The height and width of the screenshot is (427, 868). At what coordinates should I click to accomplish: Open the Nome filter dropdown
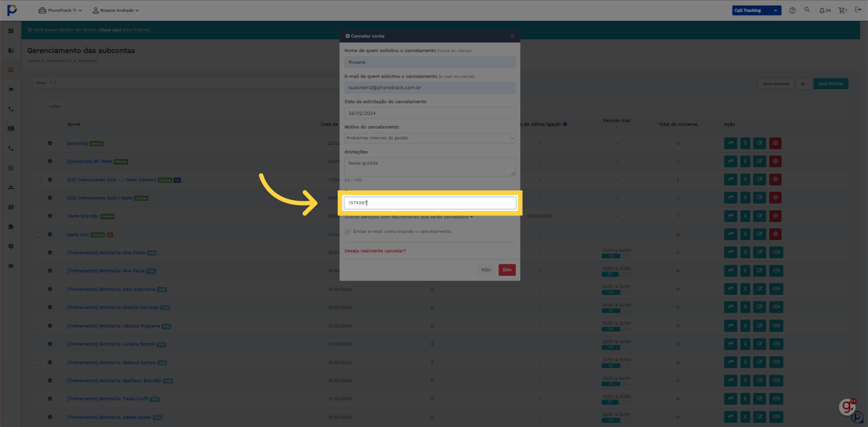44,83
